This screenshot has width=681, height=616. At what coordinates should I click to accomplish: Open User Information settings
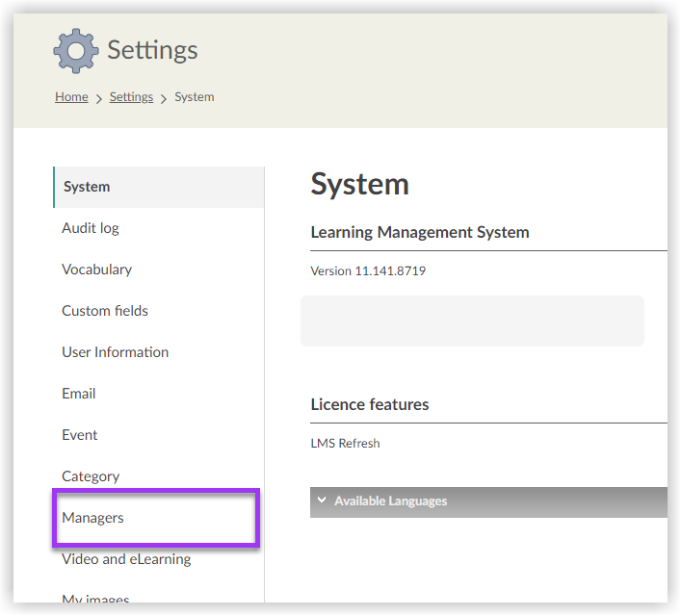coord(115,352)
